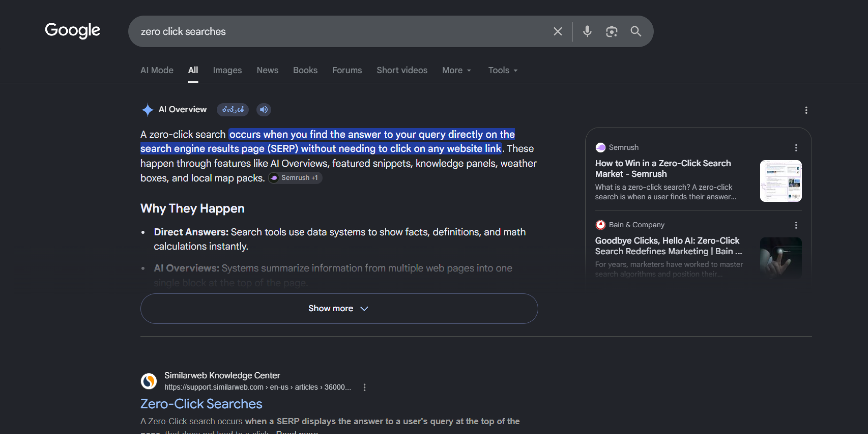Open the Google homepage logo
This screenshot has height=434, width=868.
[x=72, y=31]
